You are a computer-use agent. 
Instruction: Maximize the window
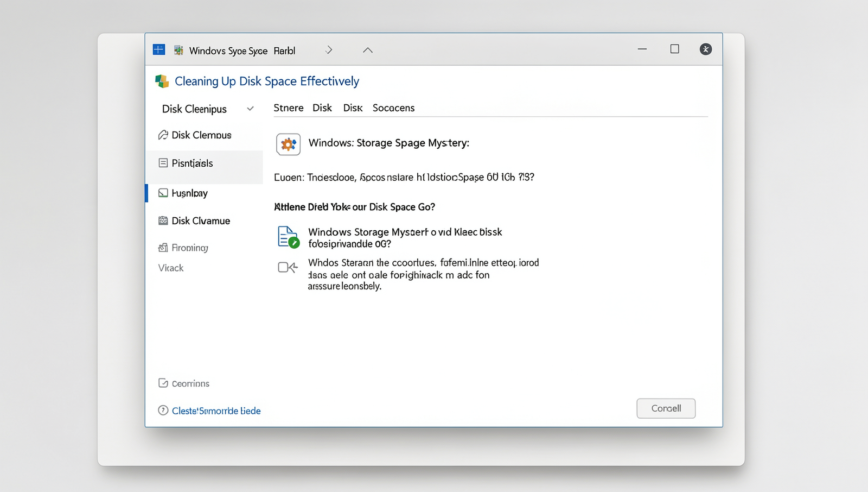675,49
